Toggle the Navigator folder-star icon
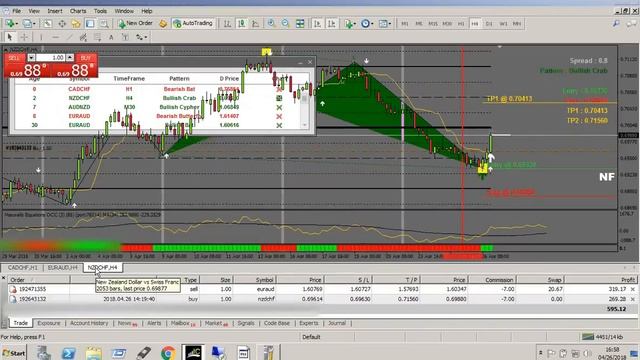The height and width of the screenshot is (360, 640). coord(76,24)
